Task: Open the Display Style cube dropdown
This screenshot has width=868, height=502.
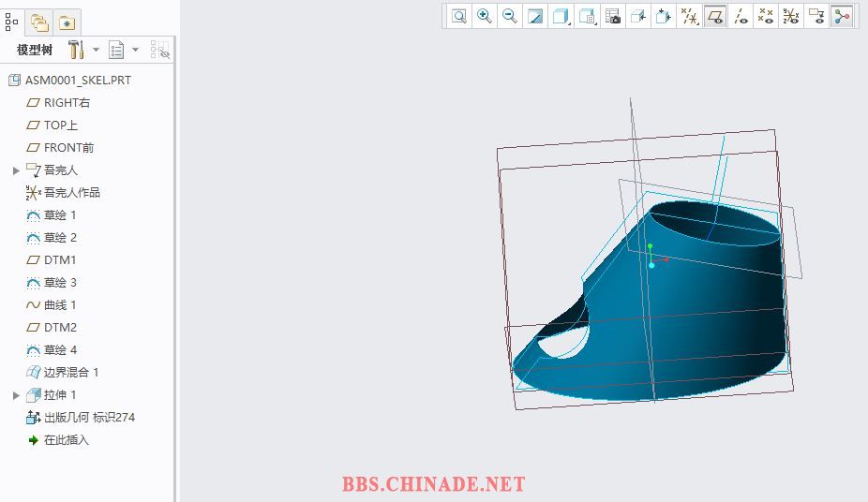Action: pyautogui.click(x=561, y=16)
